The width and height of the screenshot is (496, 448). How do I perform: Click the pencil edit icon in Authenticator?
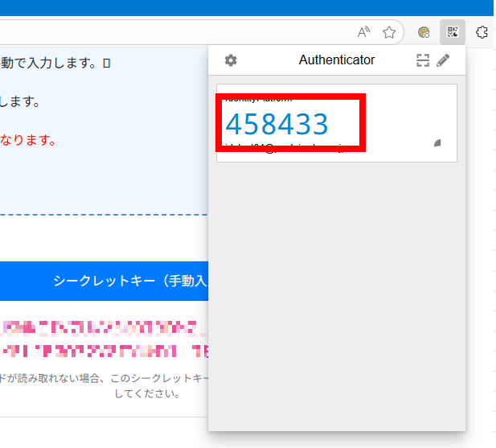click(443, 60)
